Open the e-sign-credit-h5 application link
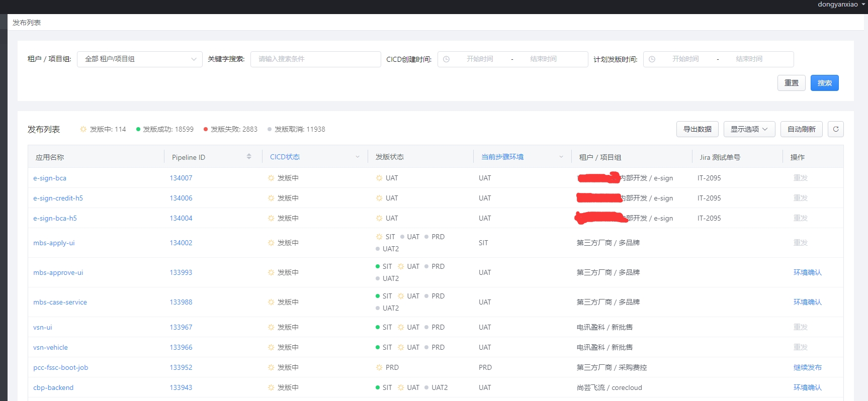Screen dimensions: 868x401 coord(58,198)
